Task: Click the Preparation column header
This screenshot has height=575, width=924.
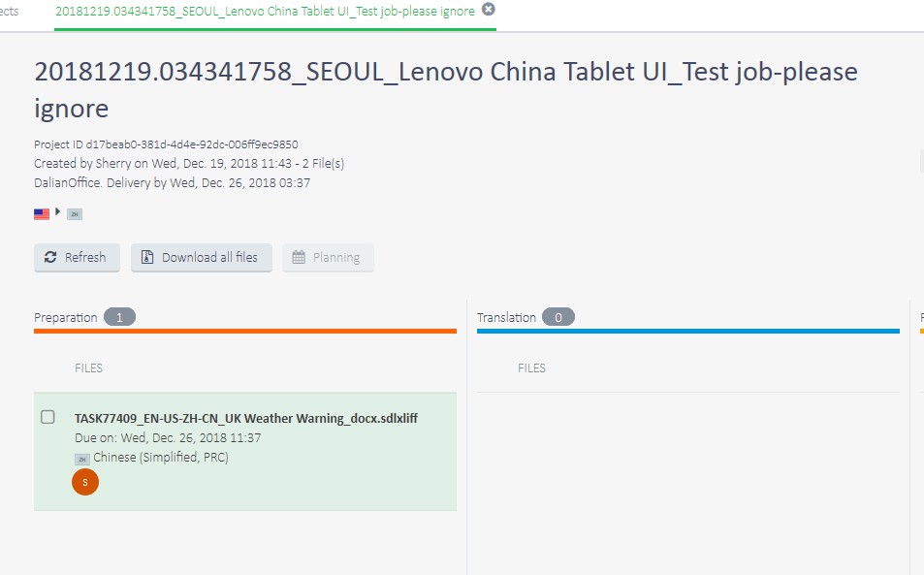Action: [66, 318]
